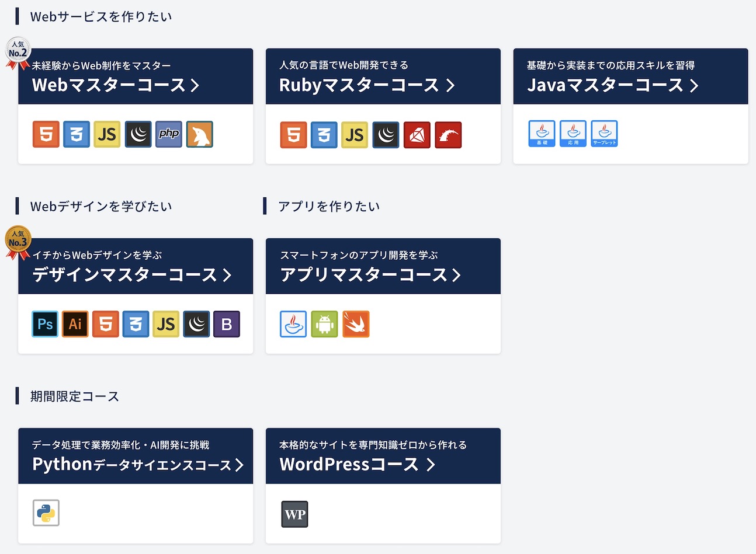Open the Webマスターコース link
Image resolution: width=756 pixels, height=554 pixels.
(116, 85)
